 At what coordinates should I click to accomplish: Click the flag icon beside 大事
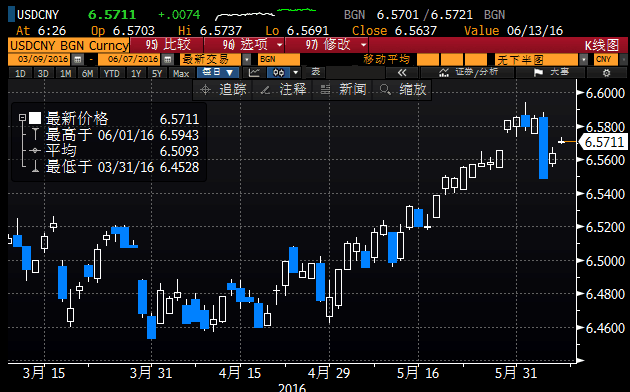pyautogui.click(x=538, y=73)
